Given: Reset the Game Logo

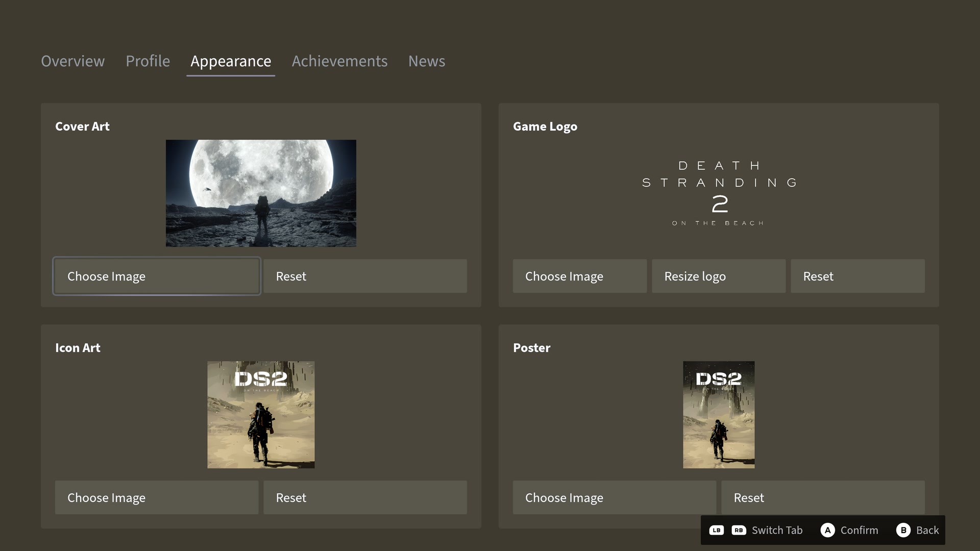Looking at the screenshot, I should tap(857, 276).
